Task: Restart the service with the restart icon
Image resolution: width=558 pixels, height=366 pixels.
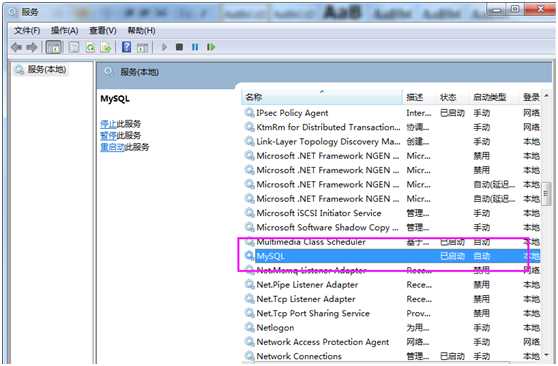Action: point(211,47)
